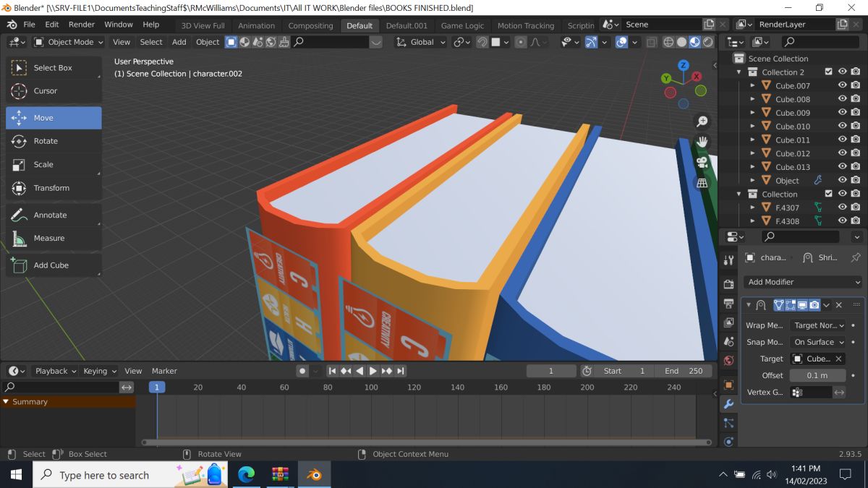Open the timeline Marker menu
The width and height of the screenshot is (868, 488).
[x=164, y=371]
